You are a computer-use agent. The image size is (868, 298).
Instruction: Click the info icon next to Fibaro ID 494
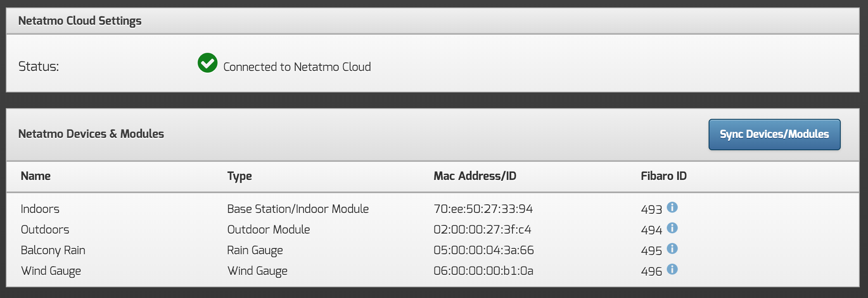(672, 228)
